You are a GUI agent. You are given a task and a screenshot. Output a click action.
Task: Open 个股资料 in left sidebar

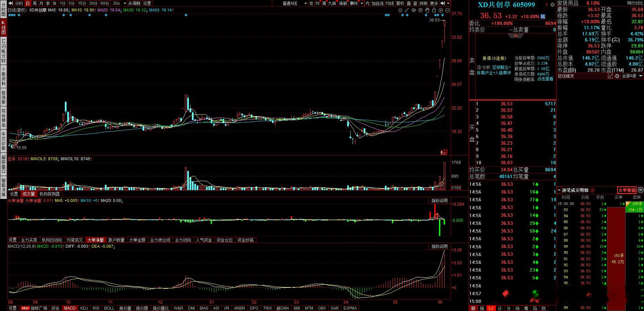pyautogui.click(x=4, y=76)
